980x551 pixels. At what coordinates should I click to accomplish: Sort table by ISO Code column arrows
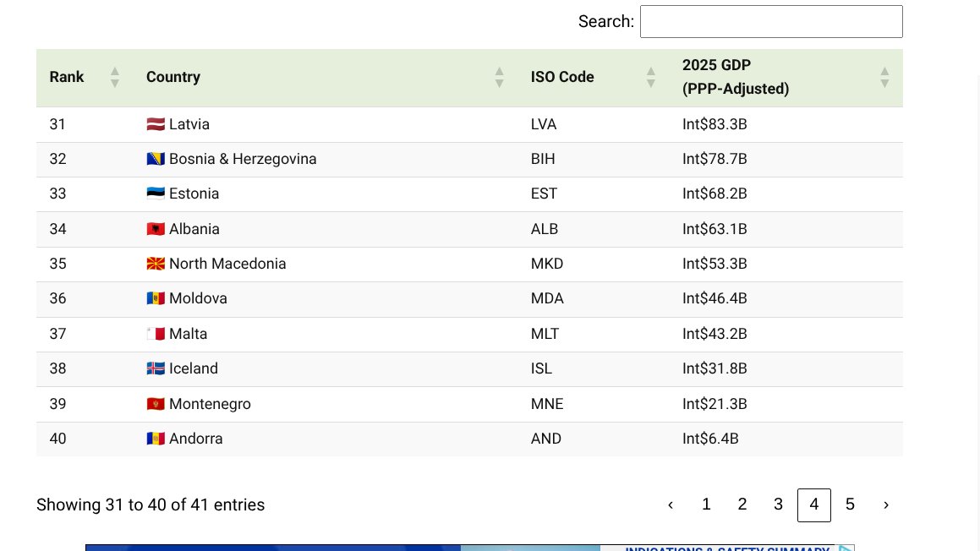[650, 78]
